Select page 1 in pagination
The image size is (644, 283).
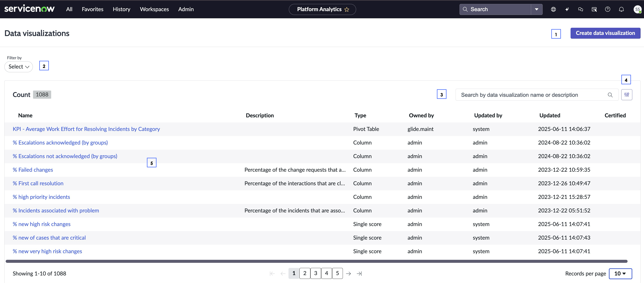click(294, 273)
